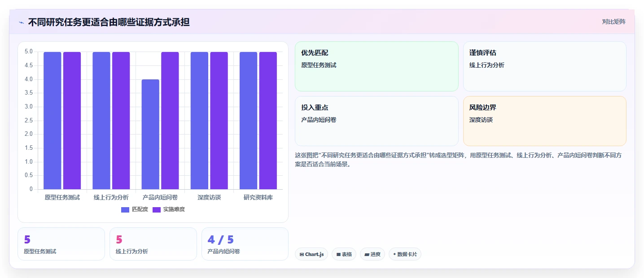Click the 匹配度 bar for 线上行为分析
Image resolution: width=644 pixels, height=278 pixels.
pyautogui.click(x=101, y=121)
